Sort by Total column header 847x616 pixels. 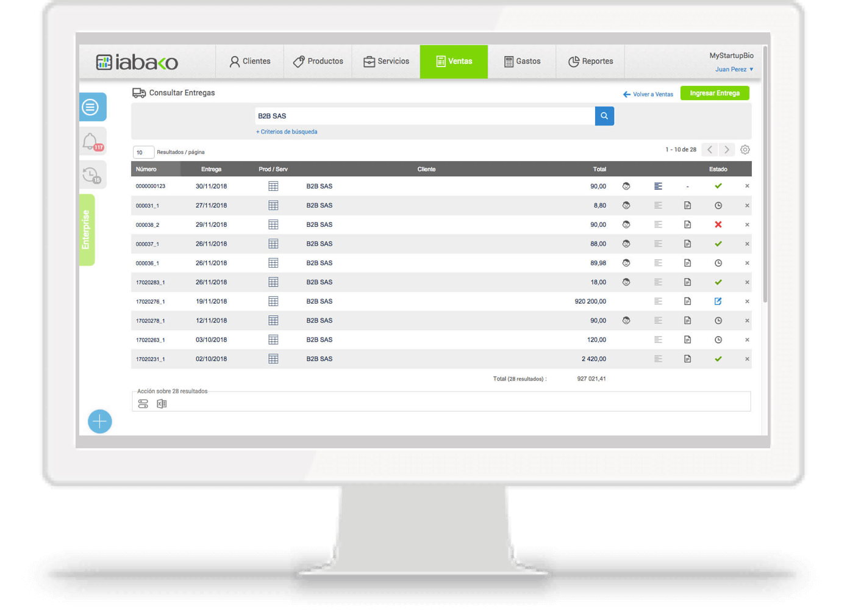pyautogui.click(x=599, y=169)
